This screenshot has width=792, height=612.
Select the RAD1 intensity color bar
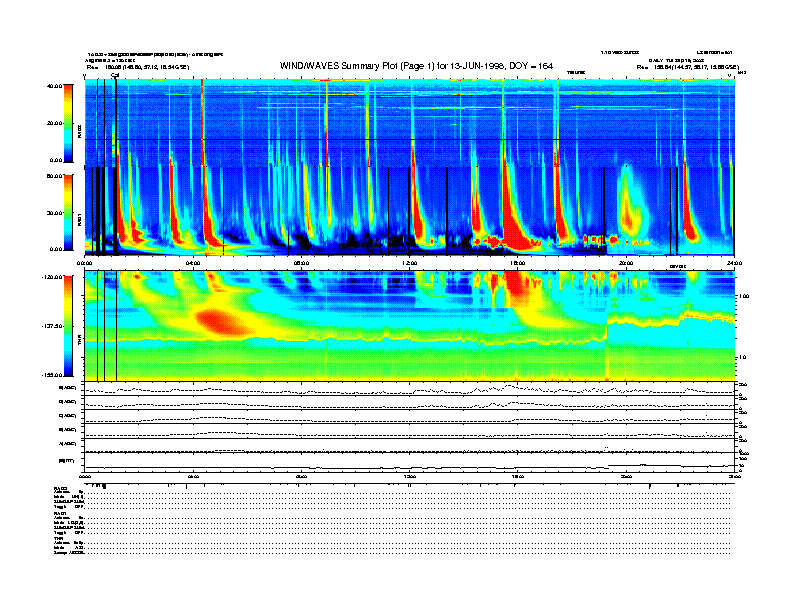click(x=68, y=212)
